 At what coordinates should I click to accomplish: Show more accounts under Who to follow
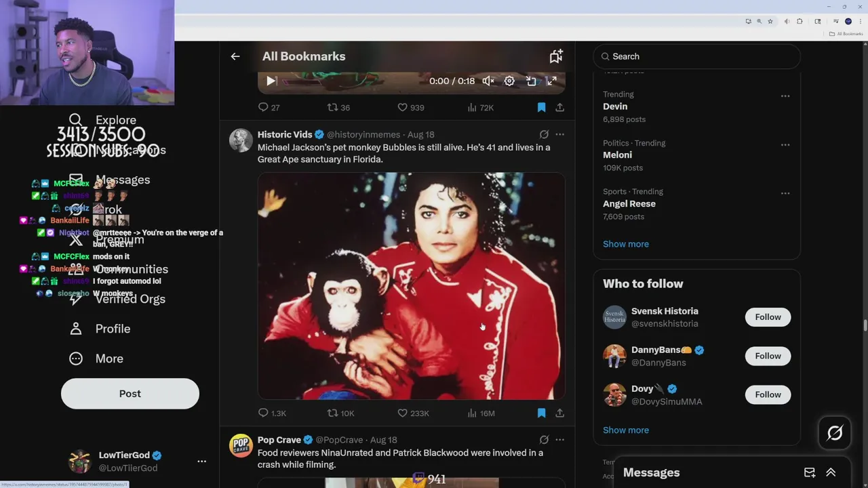click(x=626, y=430)
